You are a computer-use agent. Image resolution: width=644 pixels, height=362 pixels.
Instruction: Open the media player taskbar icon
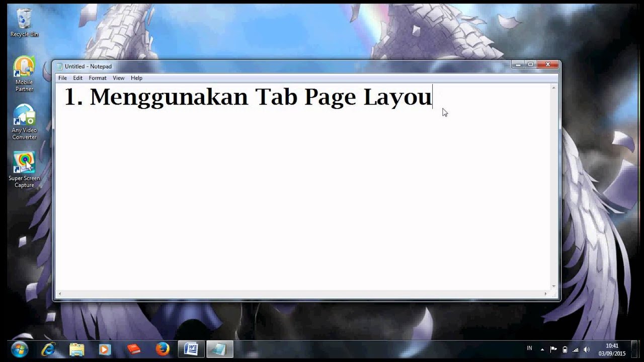[105, 349]
